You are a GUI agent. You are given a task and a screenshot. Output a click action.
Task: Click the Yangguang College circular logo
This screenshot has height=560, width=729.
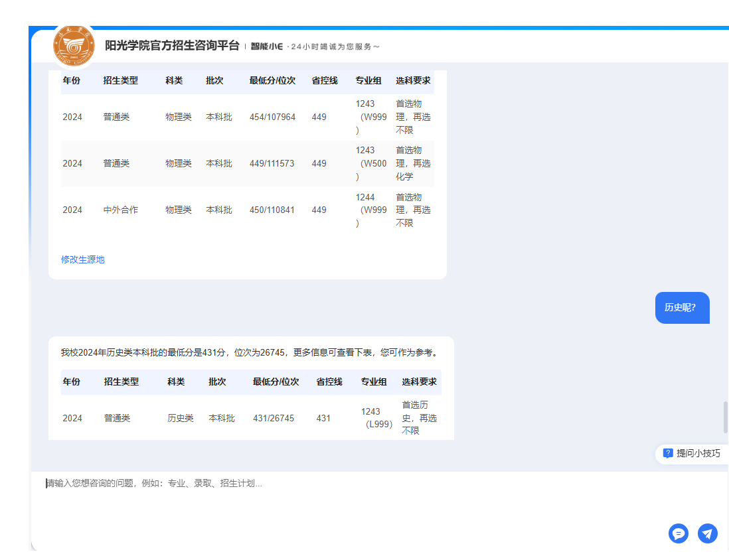[x=74, y=46]
